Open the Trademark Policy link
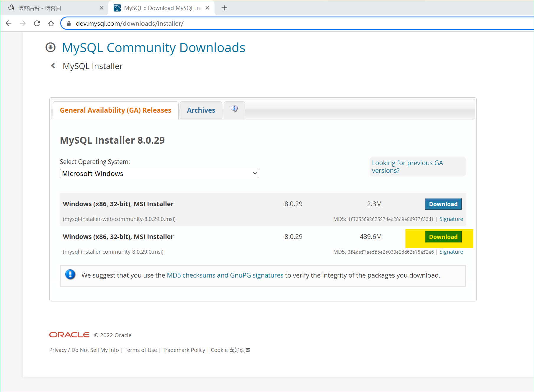The width and height of the screenshot is (534, 392). (184, 350)
